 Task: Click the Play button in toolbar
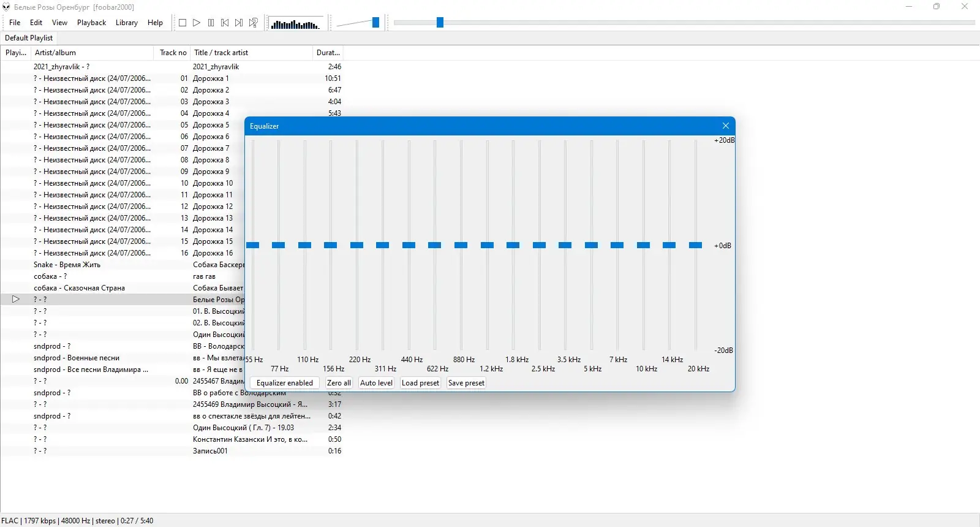[x=197, y=23]
